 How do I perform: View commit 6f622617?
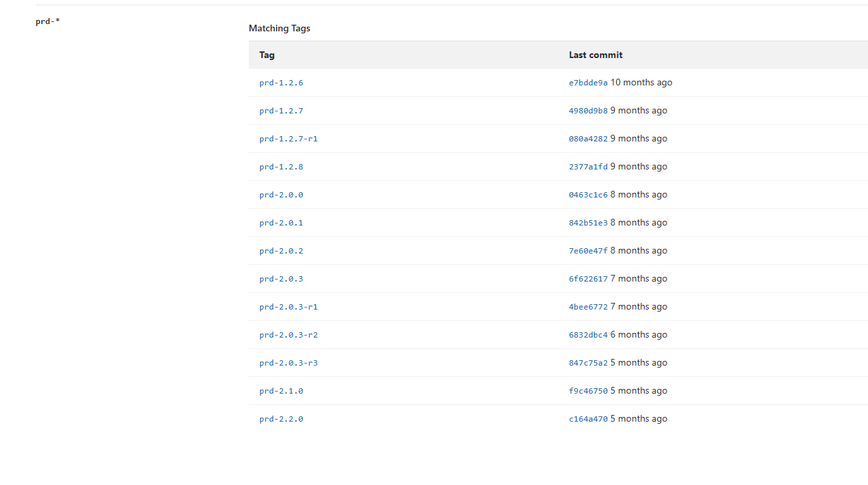(x=588, y=279)
